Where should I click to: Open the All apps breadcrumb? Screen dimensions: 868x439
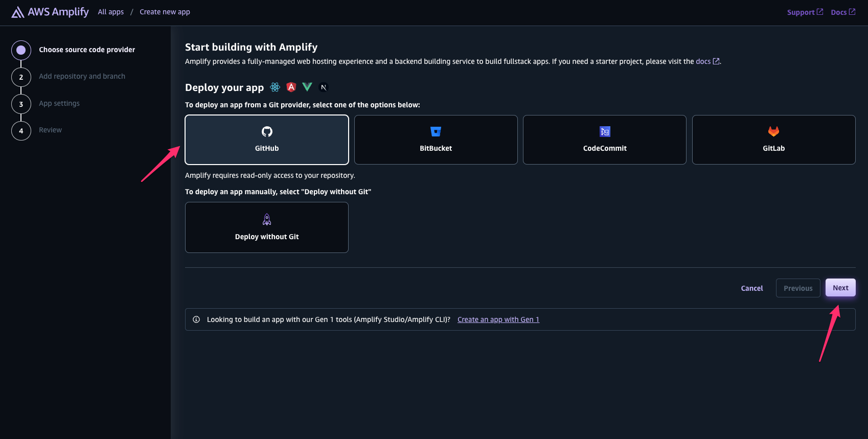click(111, 12)
